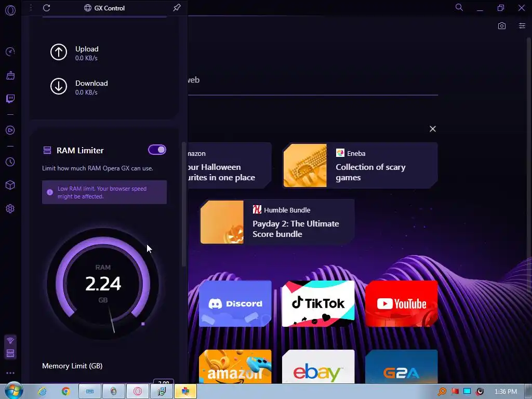Open Settings gear icon in sidebar
Image resolution: width=532 pixels, height=399 pixels.
click(10, 209)
